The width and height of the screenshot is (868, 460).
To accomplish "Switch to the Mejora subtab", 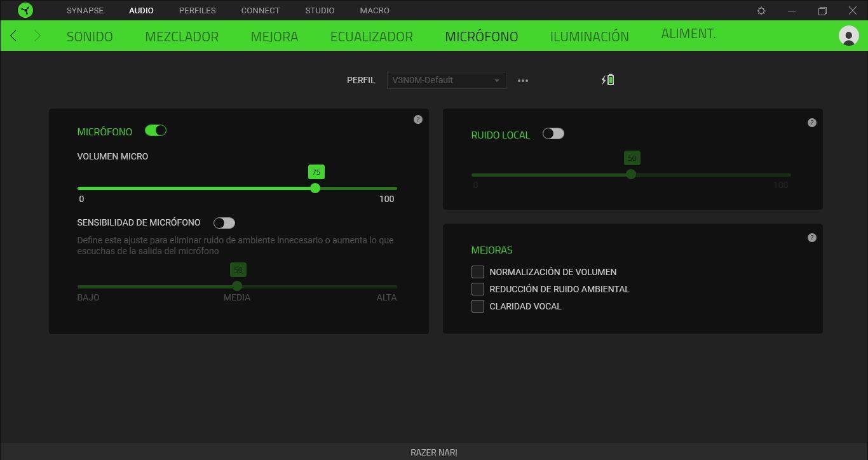I will 275,36.
